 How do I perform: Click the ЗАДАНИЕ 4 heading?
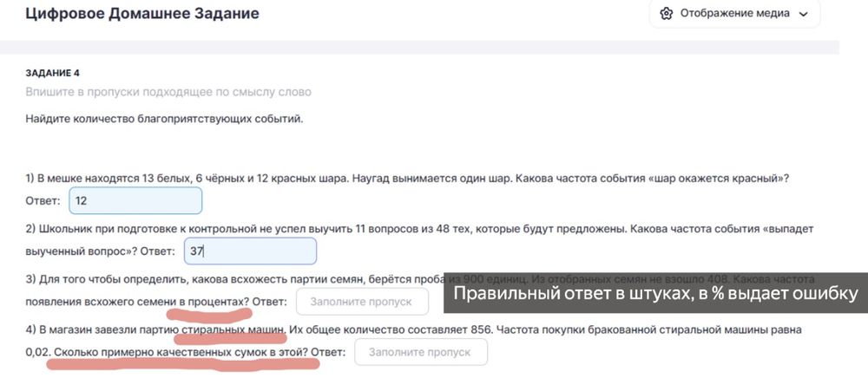tap(53, 74)
